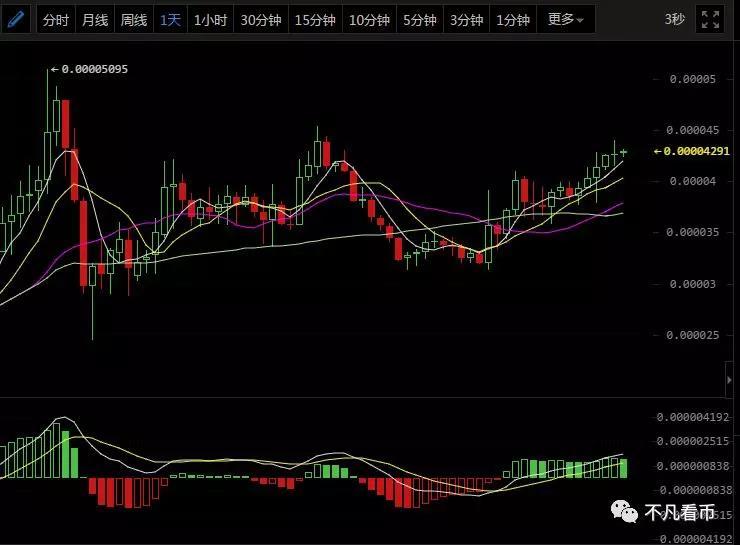
Task: Switch to 月线 monthly chart
Action: click(x=95, y=19)
